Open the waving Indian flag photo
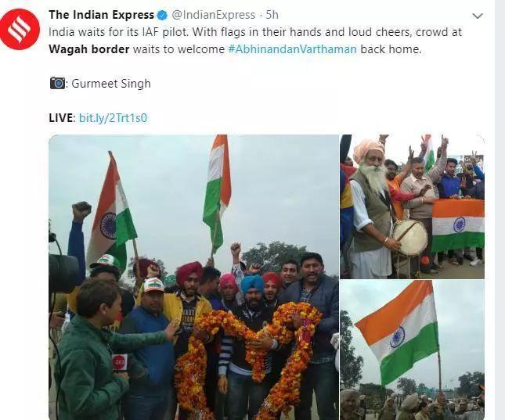Image resolution: width=505 pixels, height=420 pixels. point(413,350)
